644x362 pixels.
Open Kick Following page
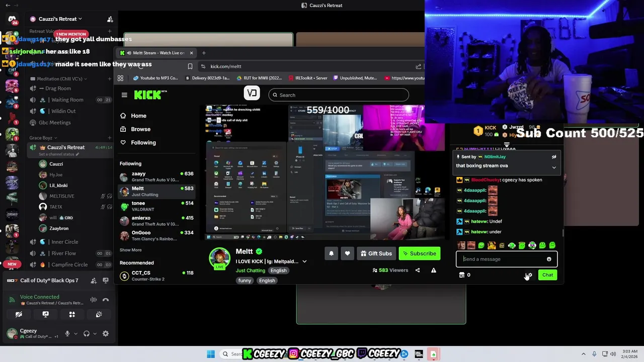coord(138,142)
